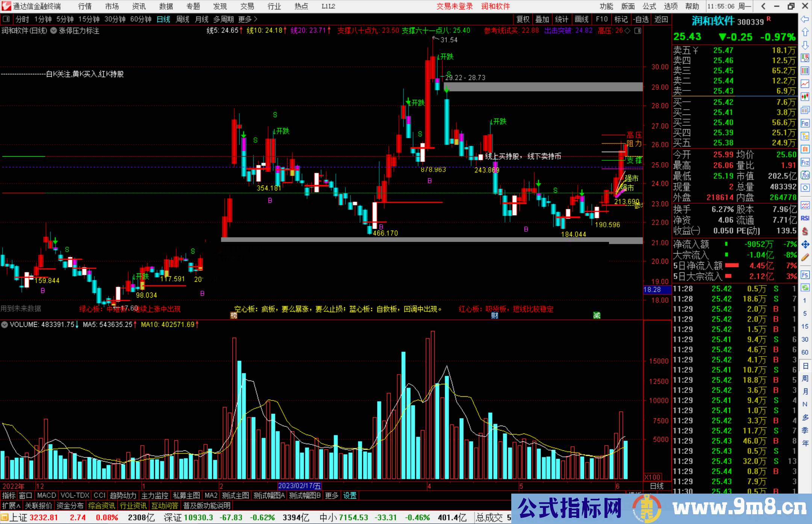Select the pencil drawing tool icon
The width and height of the screenshot is (812, 524).
tap(805, 257)
